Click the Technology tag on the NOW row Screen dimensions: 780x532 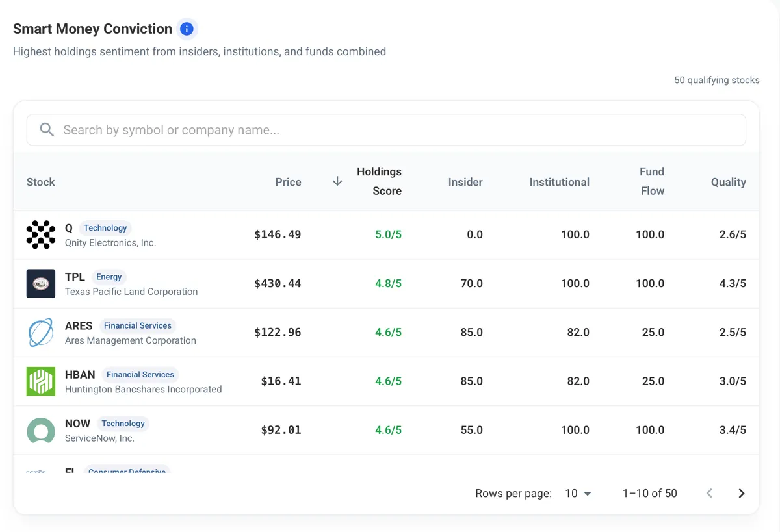(123, 423)
